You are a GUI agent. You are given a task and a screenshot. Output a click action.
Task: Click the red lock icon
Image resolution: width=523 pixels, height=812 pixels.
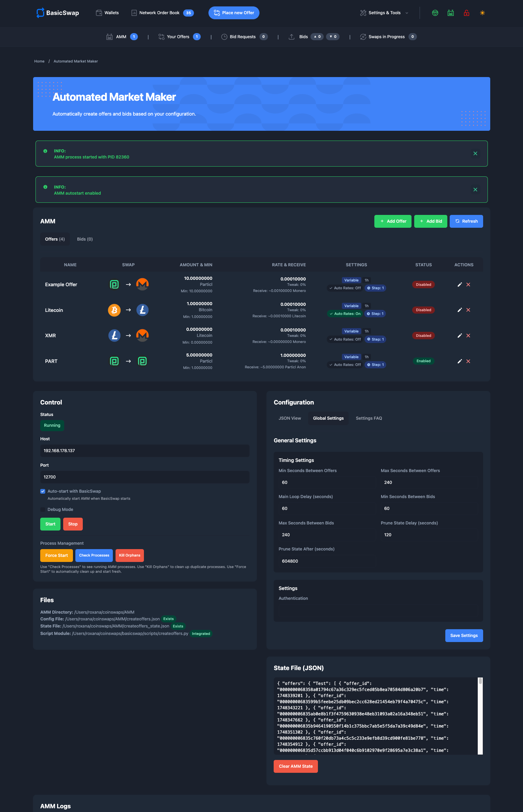tap(466, 13)
